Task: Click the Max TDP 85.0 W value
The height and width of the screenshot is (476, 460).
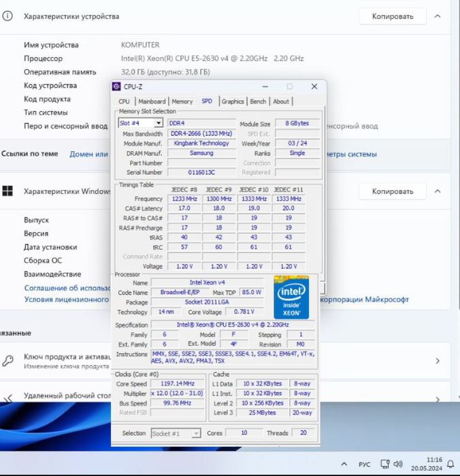Action: pos(252,292)
